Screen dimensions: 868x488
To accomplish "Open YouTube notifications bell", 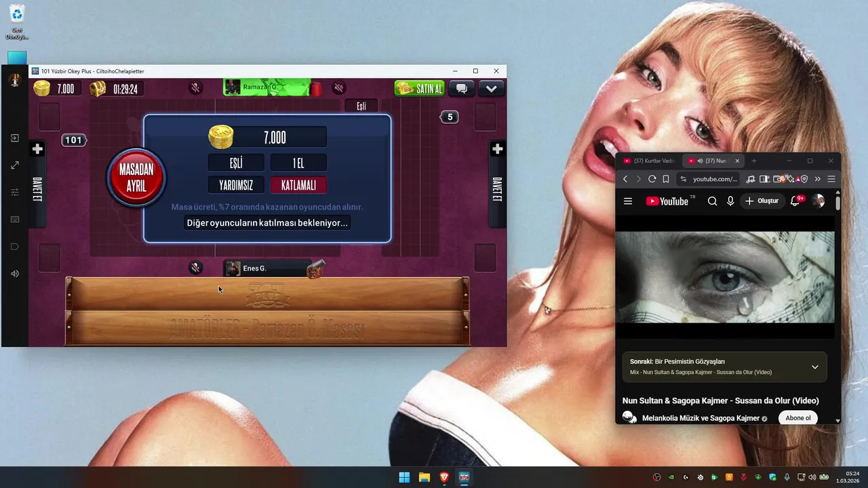I will click(796, 201).
